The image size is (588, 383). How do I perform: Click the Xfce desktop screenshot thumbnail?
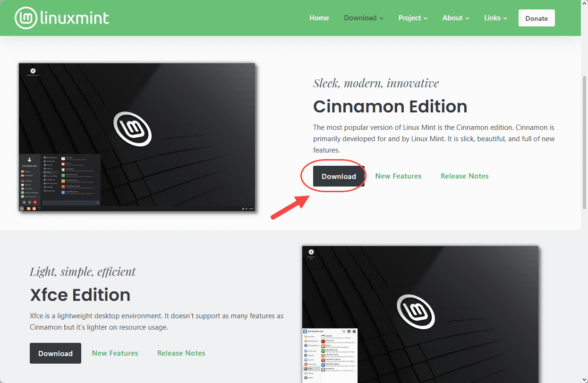coord(420,314)
